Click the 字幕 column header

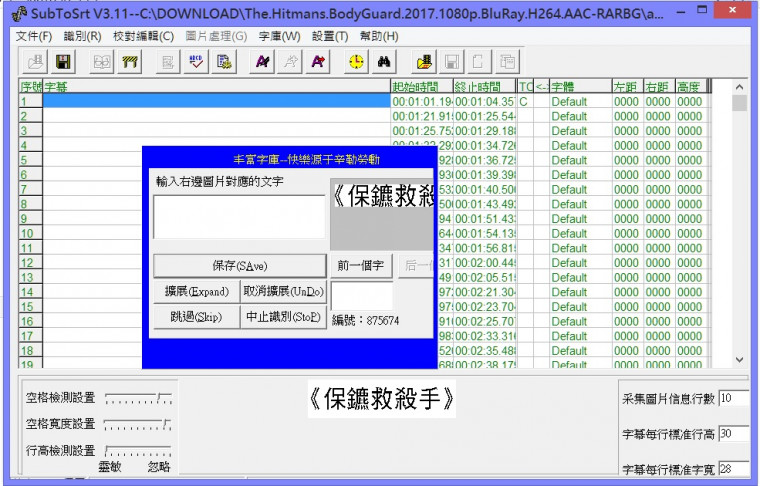point(217,87)
